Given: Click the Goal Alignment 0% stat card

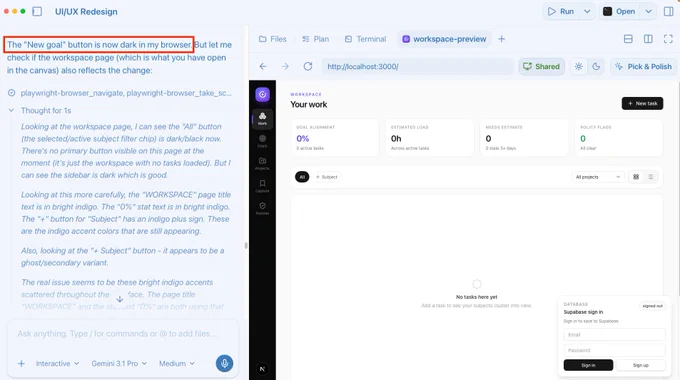Looking at the screenshot, I should 335,138.
